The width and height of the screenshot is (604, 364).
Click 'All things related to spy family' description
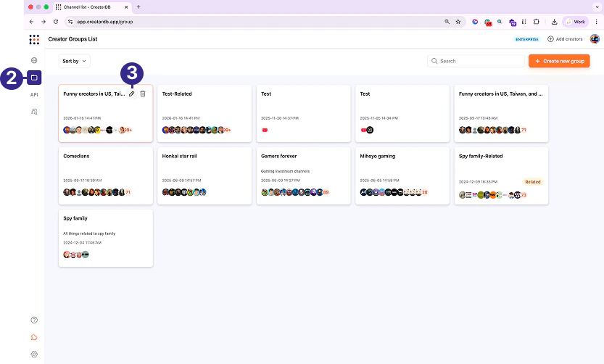click(89, 233)
